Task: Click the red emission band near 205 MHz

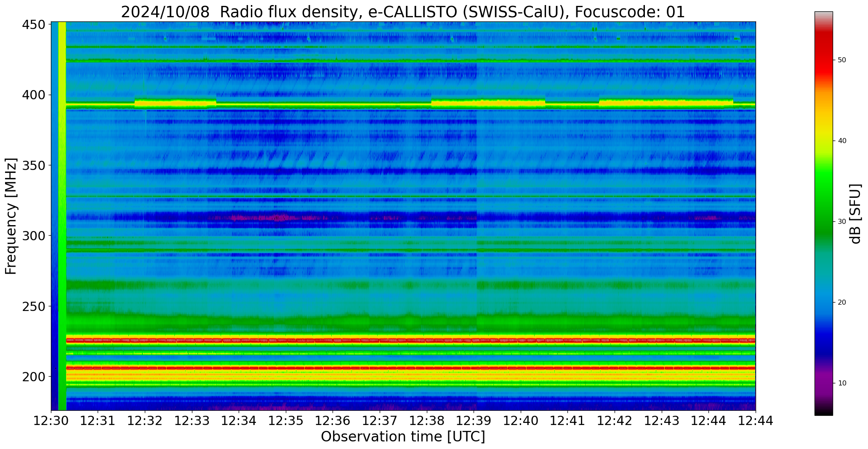Action: point(410,368)
